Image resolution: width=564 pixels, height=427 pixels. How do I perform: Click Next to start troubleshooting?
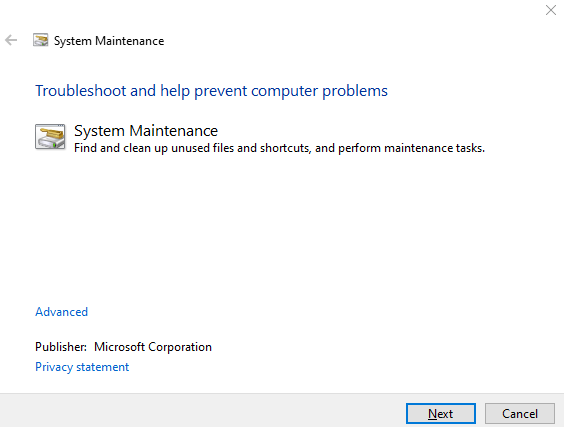click(x=441, y=414)
